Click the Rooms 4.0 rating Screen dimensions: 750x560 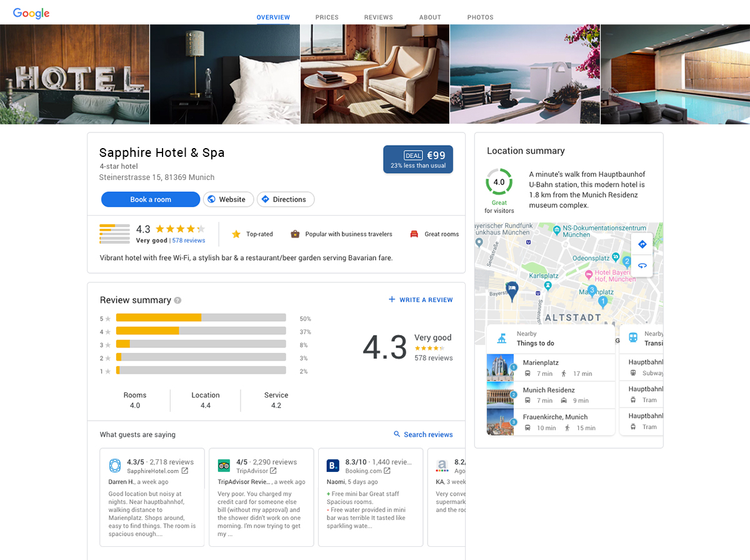tap(135, 401)
